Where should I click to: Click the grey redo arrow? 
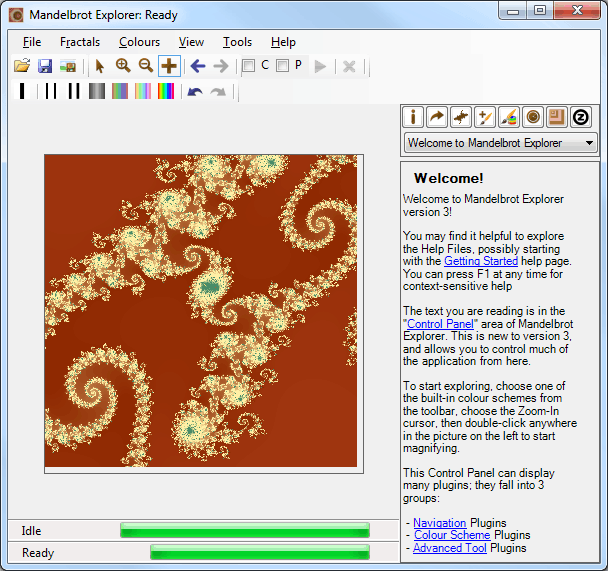point(218,92)
